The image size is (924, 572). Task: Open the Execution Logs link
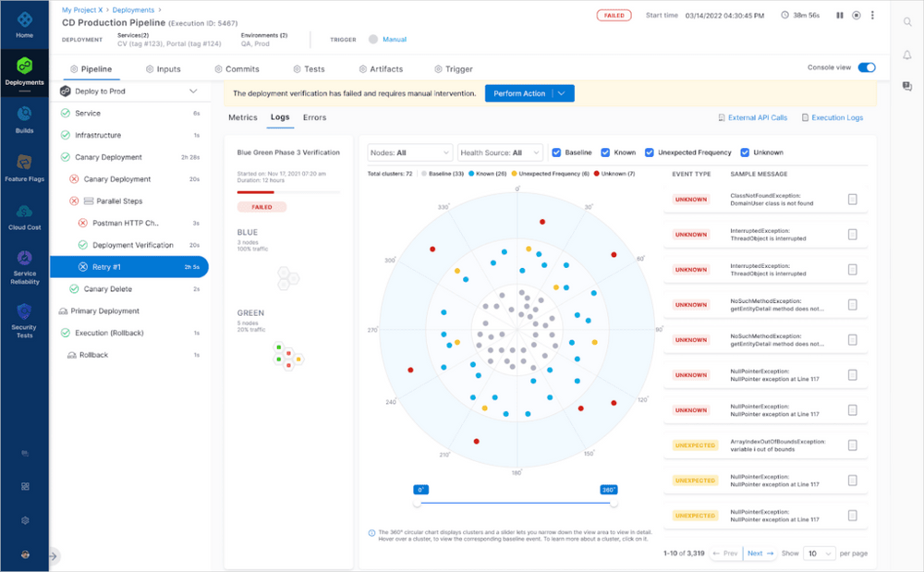pyautogui.click(x=837, y=117)
